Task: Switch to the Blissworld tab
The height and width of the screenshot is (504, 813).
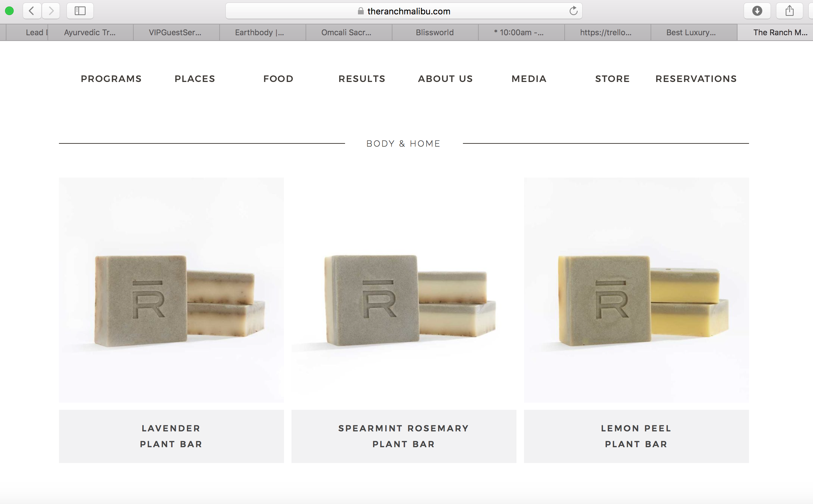Action: [435, 32]
